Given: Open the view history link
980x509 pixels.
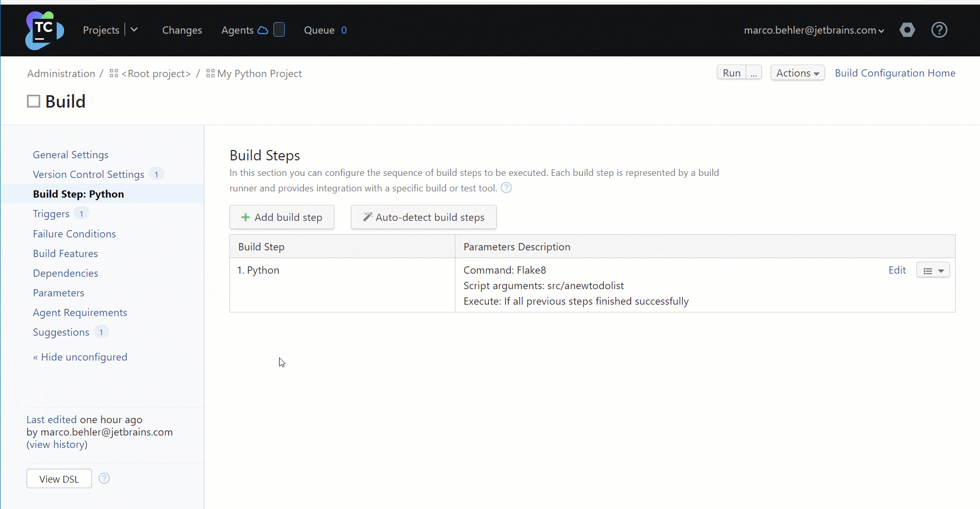Looking at the screenshot, I should (56, 444).
